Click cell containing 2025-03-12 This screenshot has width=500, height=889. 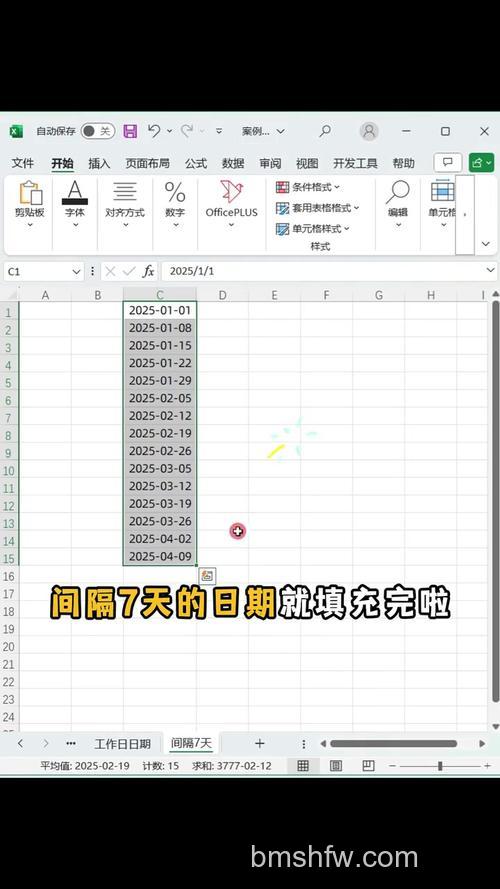(x=160, y=486)
